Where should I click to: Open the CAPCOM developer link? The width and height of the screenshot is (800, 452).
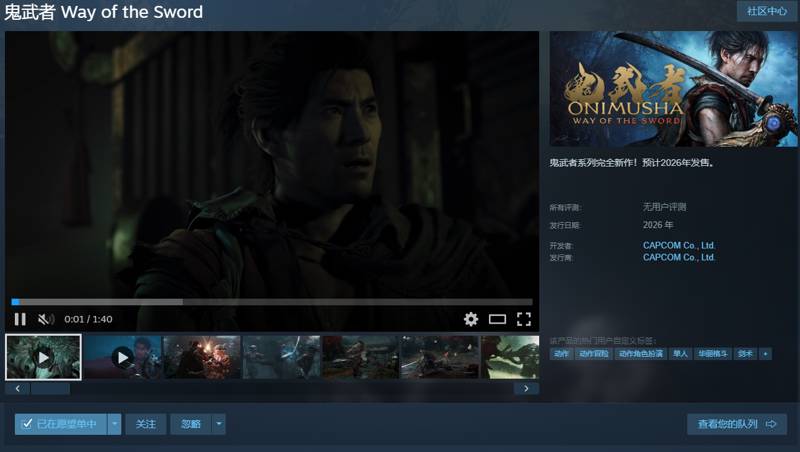click(679, 245)
